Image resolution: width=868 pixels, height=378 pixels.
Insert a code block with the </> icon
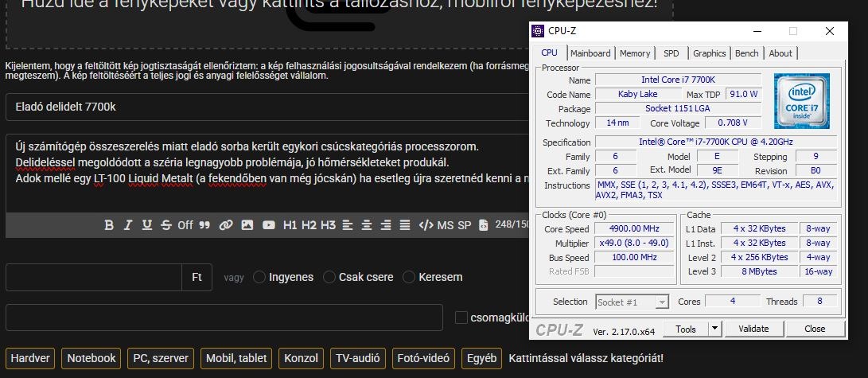426,225
